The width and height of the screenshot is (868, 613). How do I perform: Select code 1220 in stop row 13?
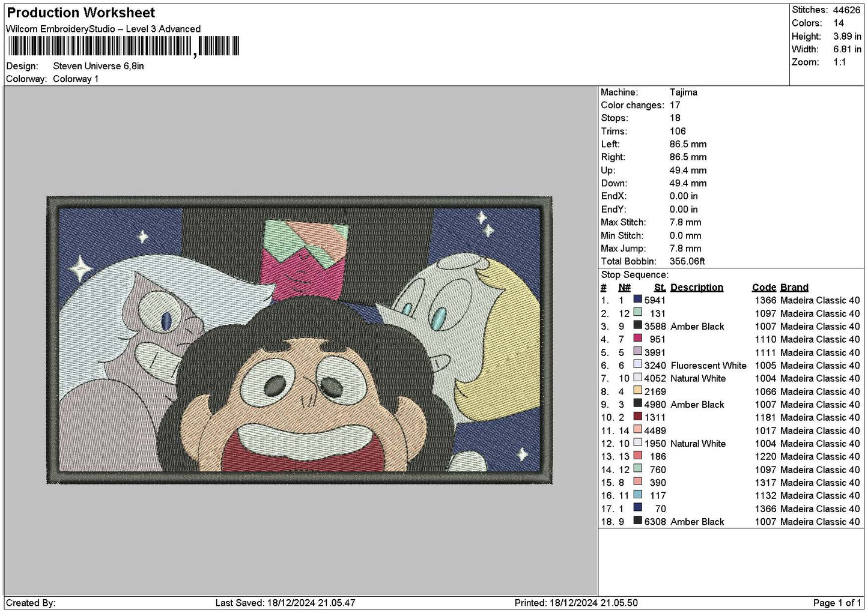pos(766,456)
